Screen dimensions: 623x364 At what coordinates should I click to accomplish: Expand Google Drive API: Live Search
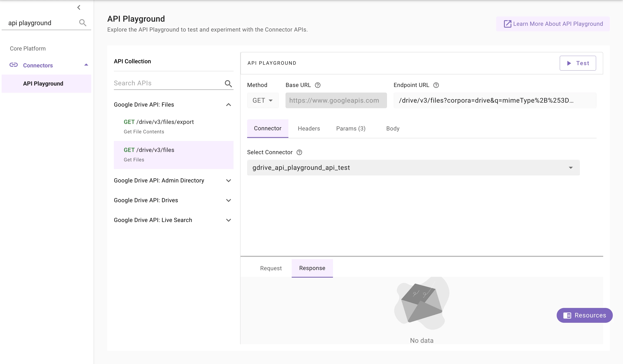tap(228, 220)
